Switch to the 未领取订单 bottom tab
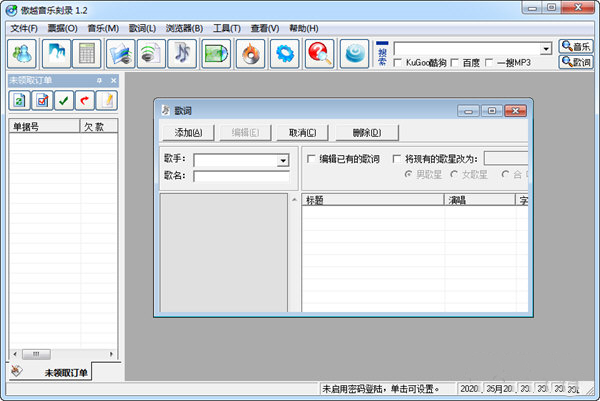The width and height of the screenshot is (600, 401). point(66,373)
